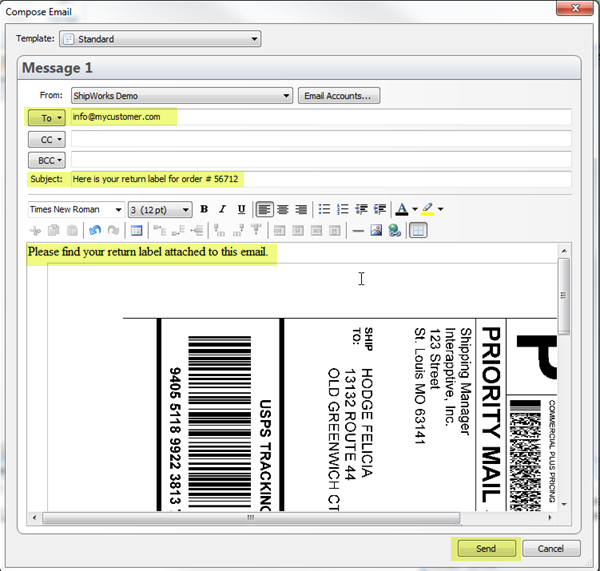
Task: Open highlight color dropdown arrow
Action: coord(441,209)
